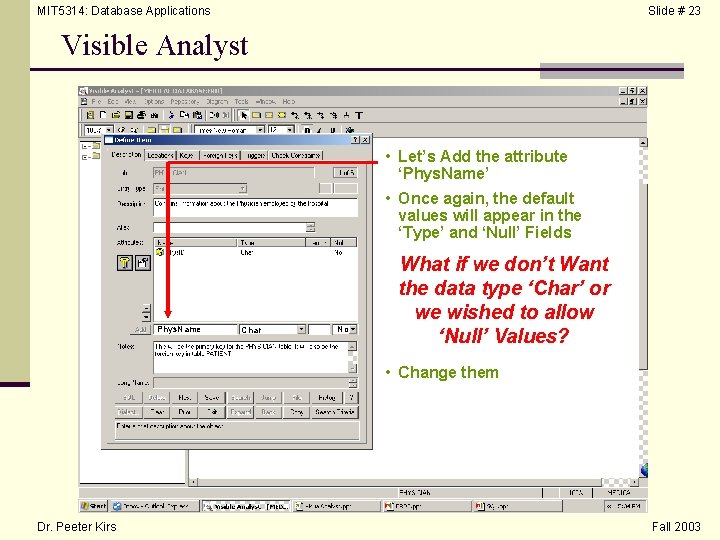Switch to the Triggers tab
This screenshot has width=720, height=540.
(x=255, y=156)
